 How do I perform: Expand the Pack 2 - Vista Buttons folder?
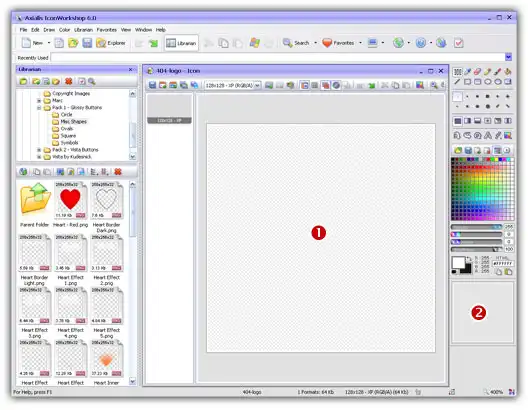(39, 150)
